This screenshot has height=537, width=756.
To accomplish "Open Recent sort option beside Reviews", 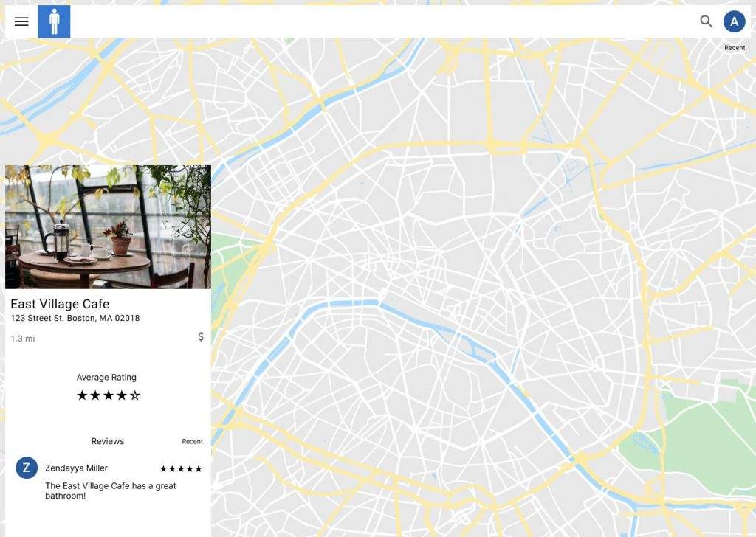I will tap(192, 442).
